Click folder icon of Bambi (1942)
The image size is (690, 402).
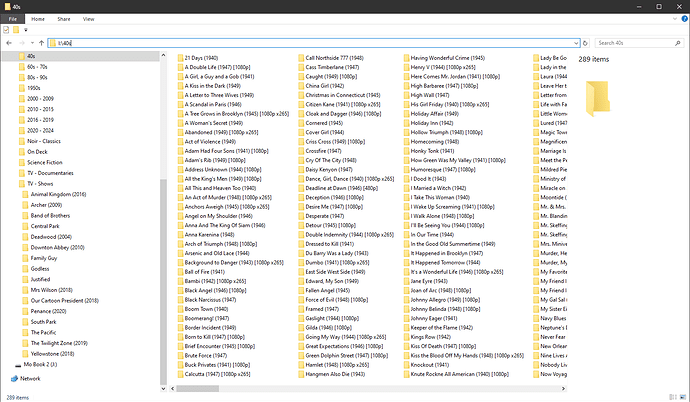click(180, 281)
